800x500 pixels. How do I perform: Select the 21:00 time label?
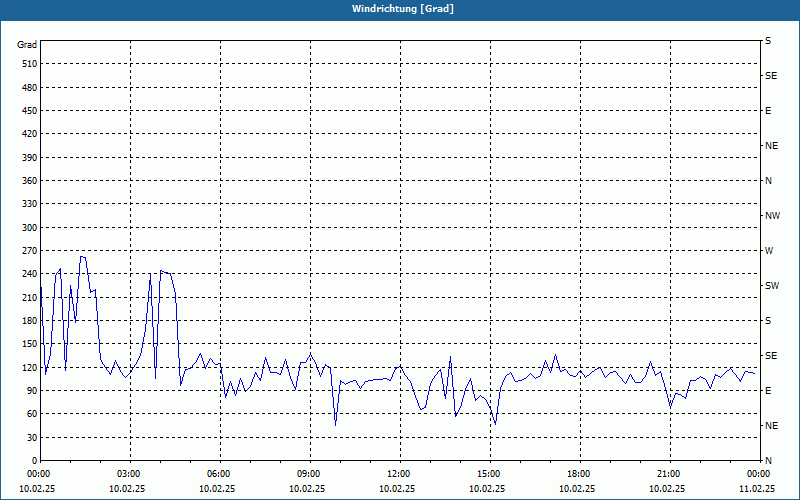[667, 474]
